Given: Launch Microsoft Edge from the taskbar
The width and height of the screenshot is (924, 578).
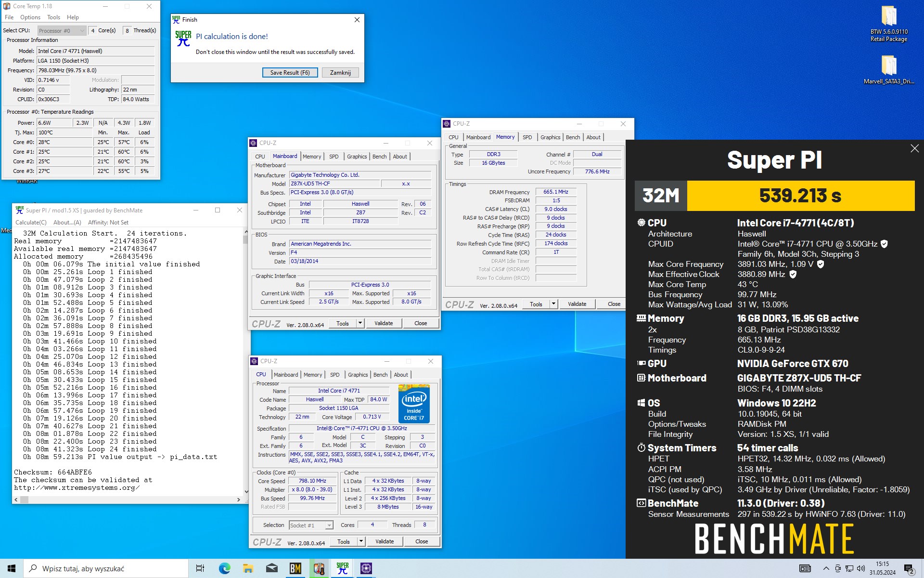Looking at the screenshot, I should (224, 568).
